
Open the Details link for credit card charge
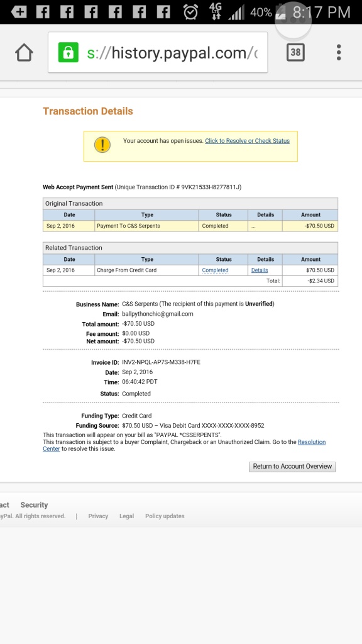click(x=260, y=270)
